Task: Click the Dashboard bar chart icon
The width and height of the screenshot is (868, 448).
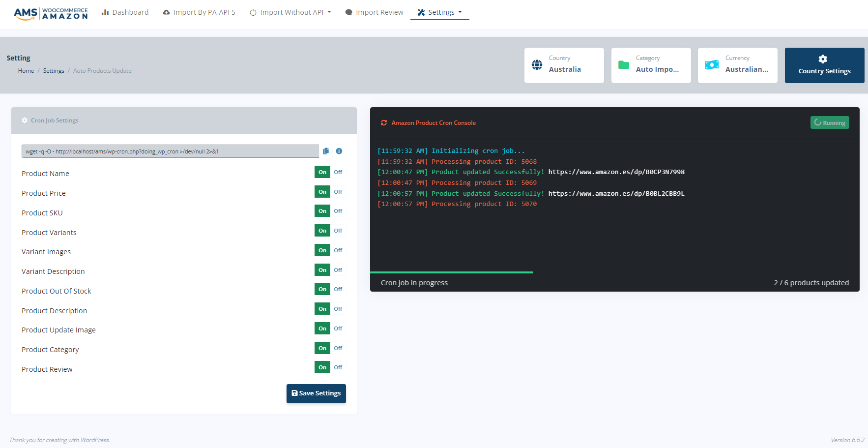Action: (x=105, y=12)
